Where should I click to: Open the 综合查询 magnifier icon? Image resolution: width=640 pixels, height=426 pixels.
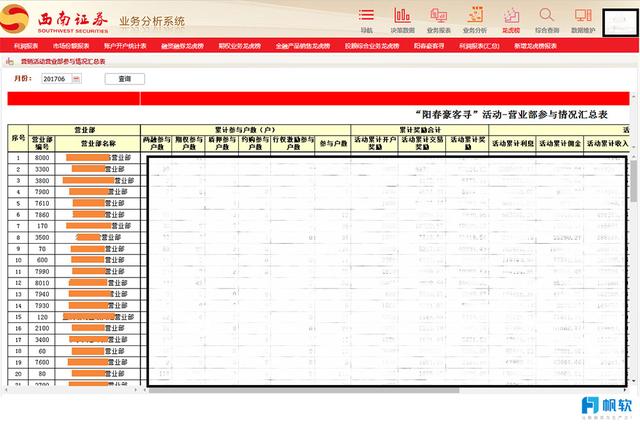click(x=547, y=20)
